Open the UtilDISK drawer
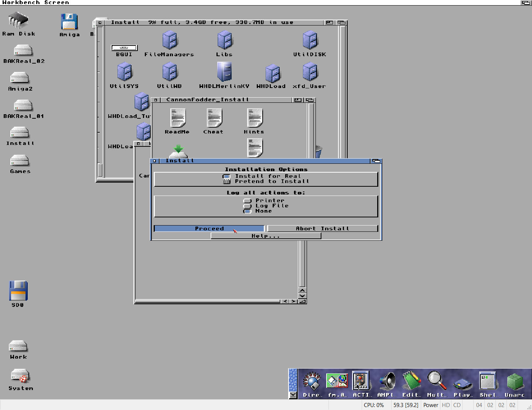Viewport: 532px width, 410px height. [x=310, y=40]
